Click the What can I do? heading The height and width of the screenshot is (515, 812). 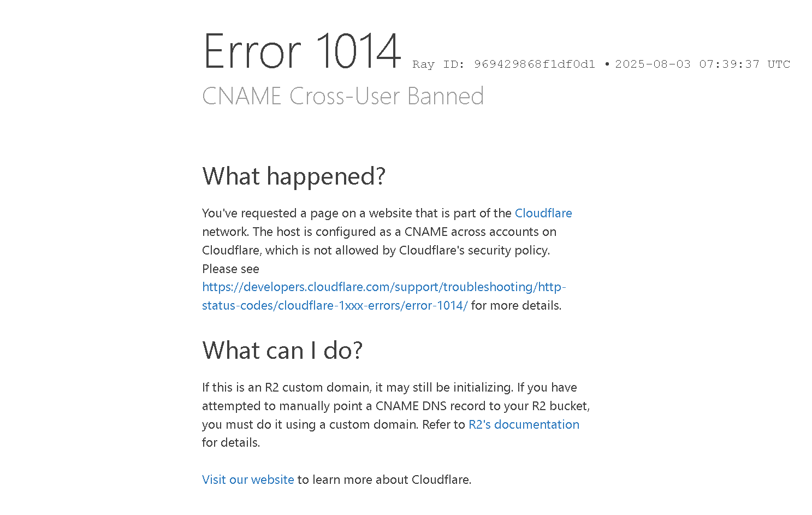point(282,351)
